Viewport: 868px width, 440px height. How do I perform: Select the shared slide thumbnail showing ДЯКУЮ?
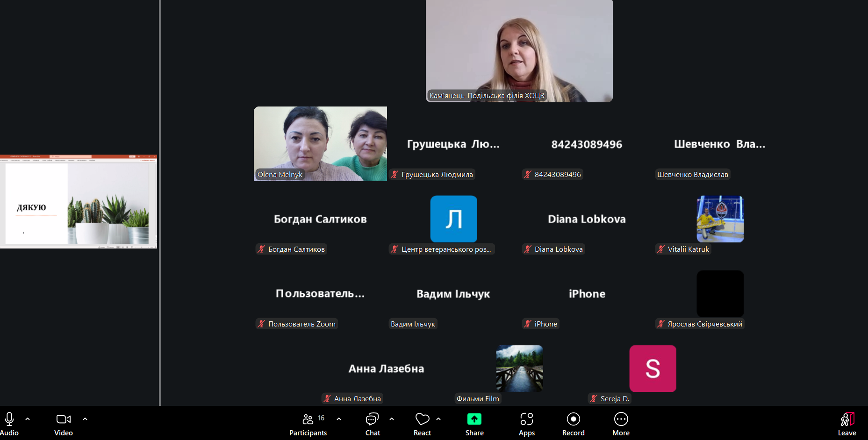pyautogui.click(x=79, y=202)
